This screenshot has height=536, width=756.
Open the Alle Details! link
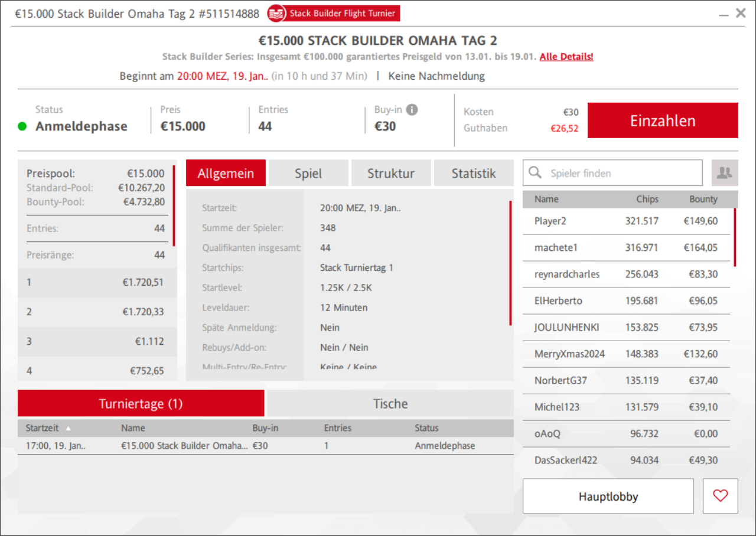pyautogui.click(x=566, y=57)
